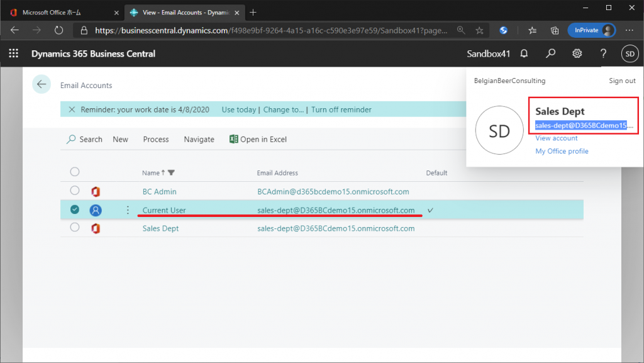Open the New menu
This screenshot has width=644, height=363.
point(120,139)
